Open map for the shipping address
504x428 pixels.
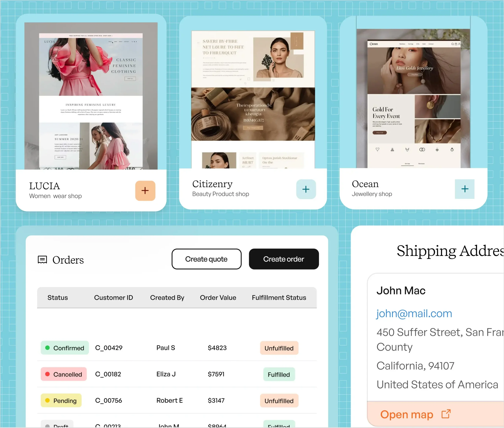click(407, 414)
